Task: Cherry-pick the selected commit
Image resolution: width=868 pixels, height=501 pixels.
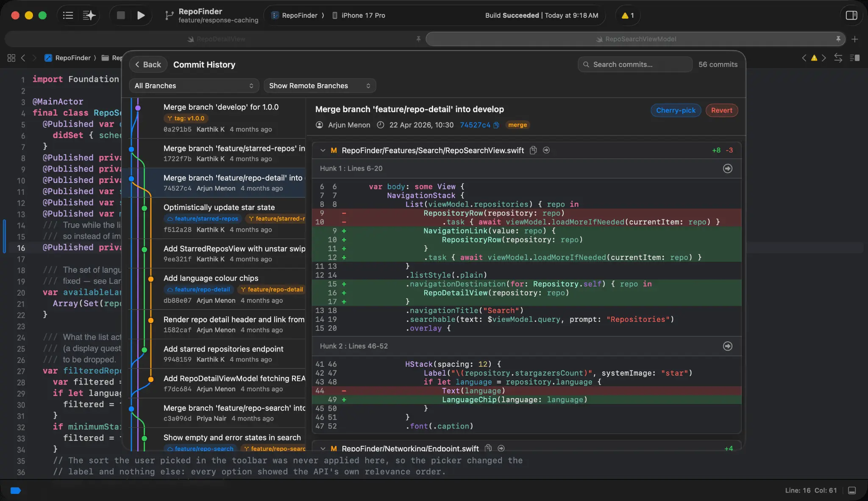Action: point(676,110)
